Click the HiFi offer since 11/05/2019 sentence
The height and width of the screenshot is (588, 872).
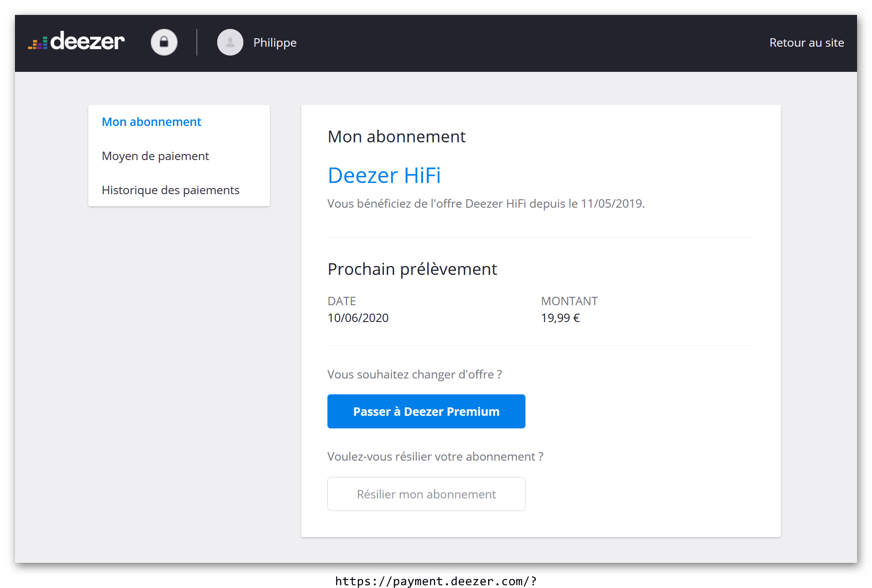pyautogui.click(x=486, y=203)
